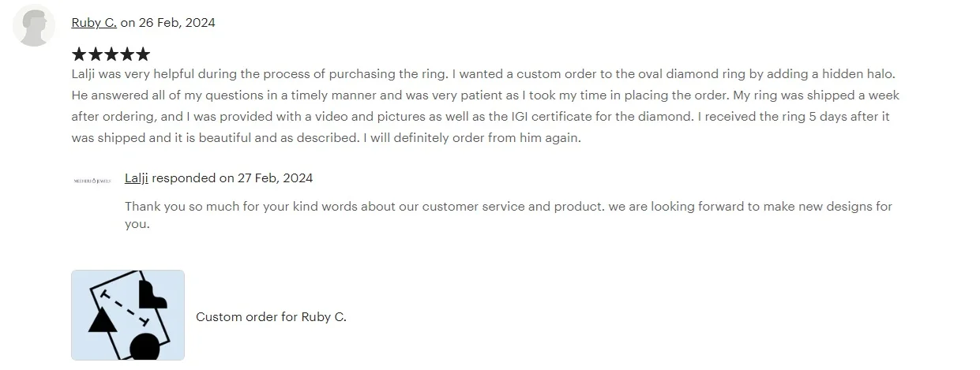Click the black triangle in the thumbnail
Screen dimensions: 980x370
point(103,321)
